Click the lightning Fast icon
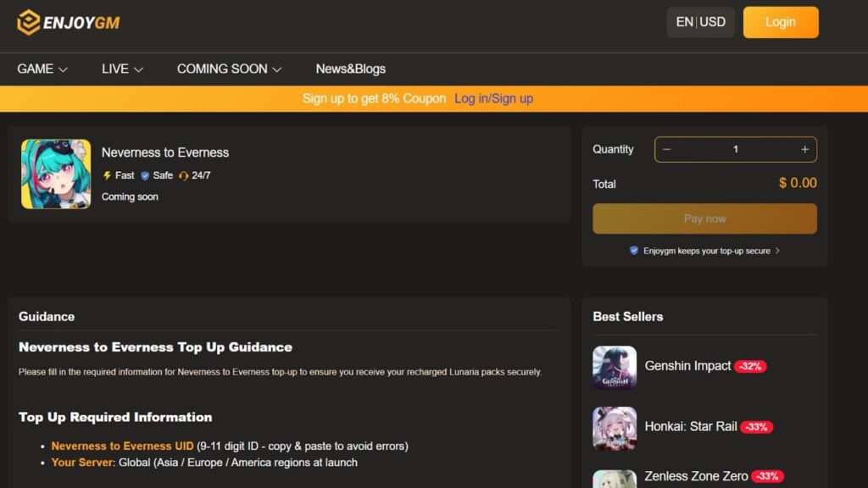Screen dimensions: 868x488 107,175
